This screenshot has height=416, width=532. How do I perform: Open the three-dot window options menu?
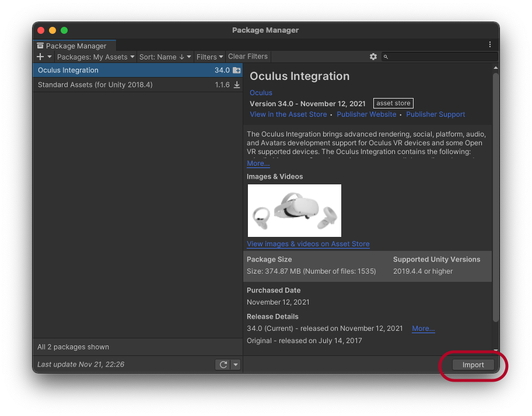tap(489, 44)
